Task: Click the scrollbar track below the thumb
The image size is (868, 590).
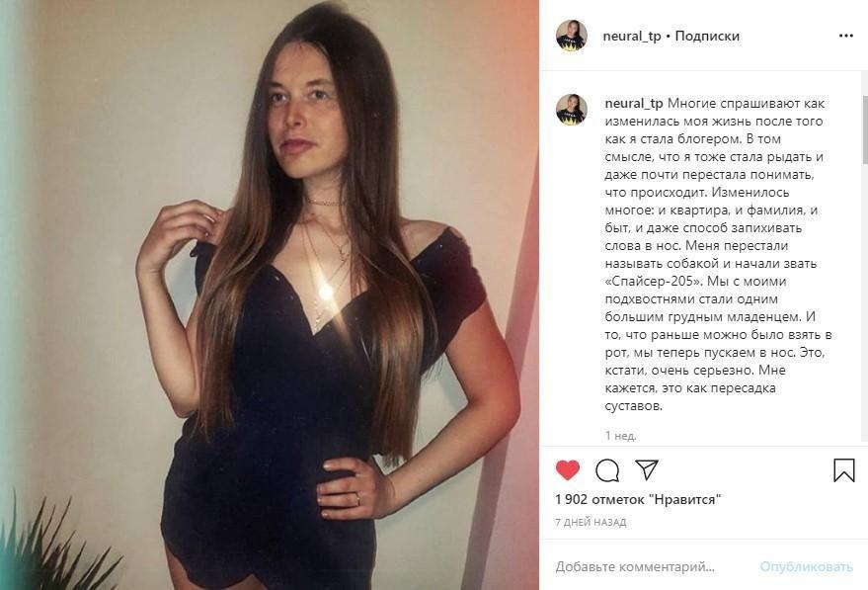Action: tap(865, 303)
